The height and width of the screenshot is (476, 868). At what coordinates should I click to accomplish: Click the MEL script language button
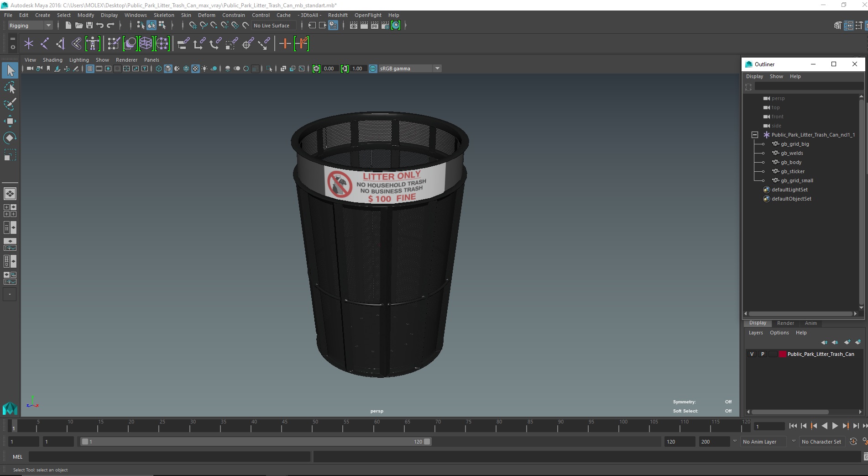click(17, 457)
